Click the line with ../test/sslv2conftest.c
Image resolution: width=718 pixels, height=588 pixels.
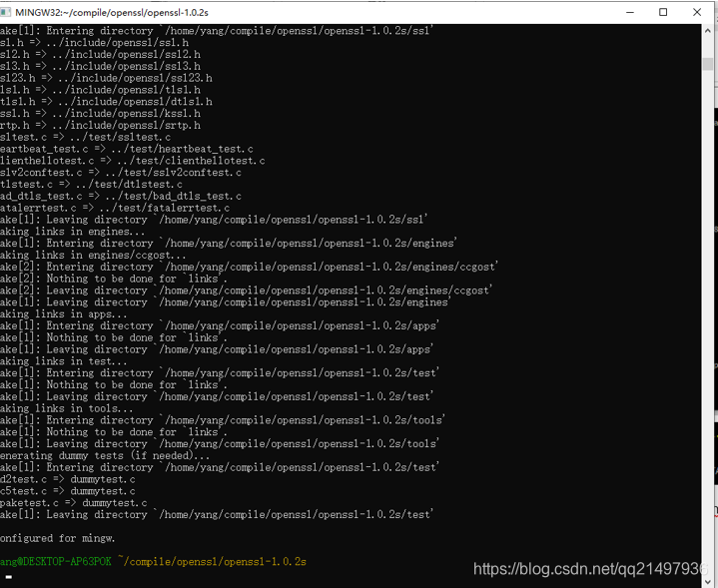pos(121,173)
